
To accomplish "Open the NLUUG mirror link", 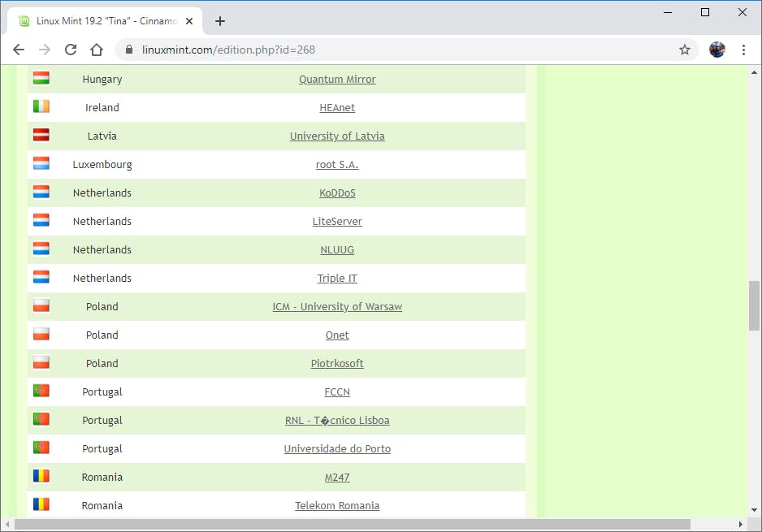I will 337,249.
